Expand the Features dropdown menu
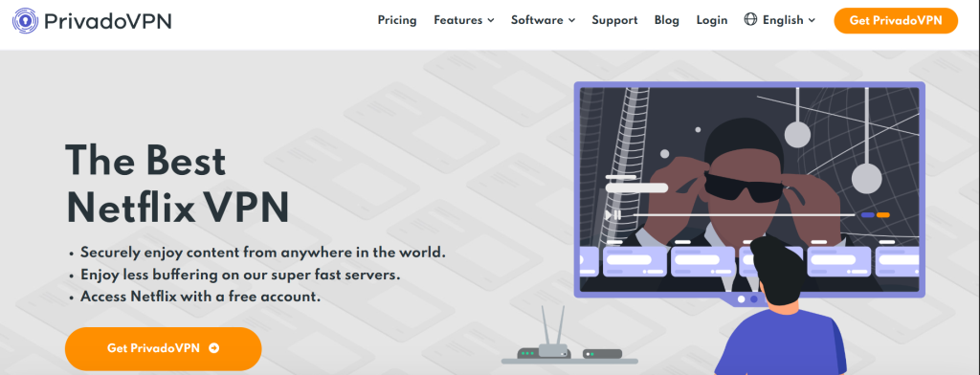The image size is (980, 375). click(464, 20)
